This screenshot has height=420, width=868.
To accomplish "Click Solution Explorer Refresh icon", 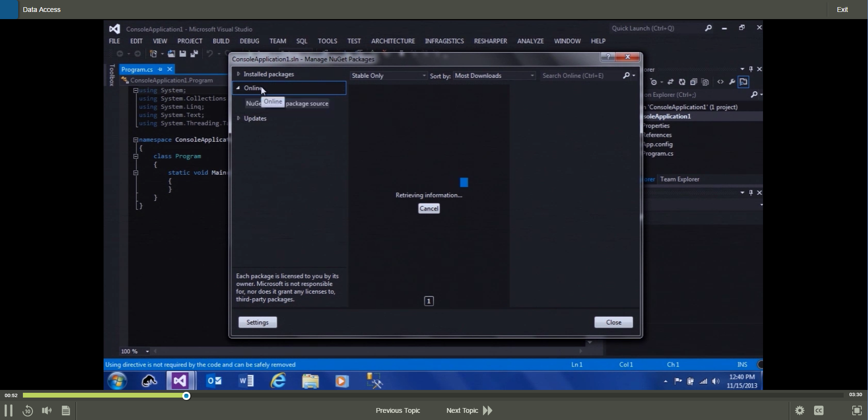I will tap(682, 82).
